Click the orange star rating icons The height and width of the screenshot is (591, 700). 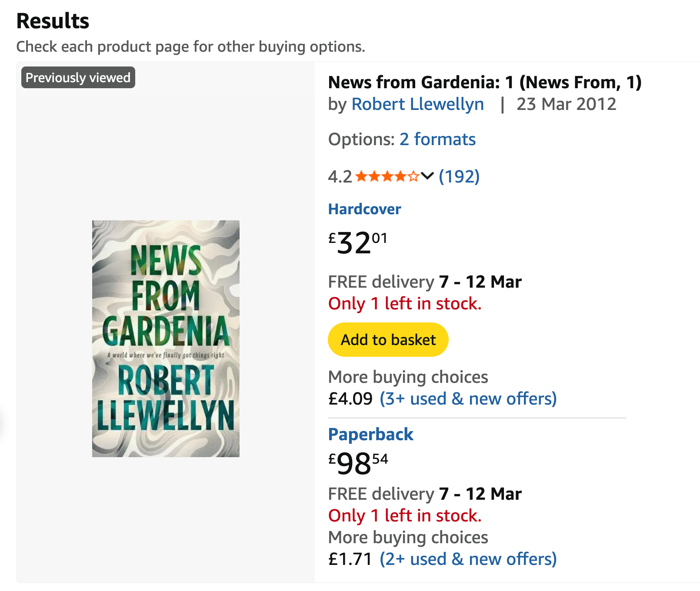tap(387, 176)
